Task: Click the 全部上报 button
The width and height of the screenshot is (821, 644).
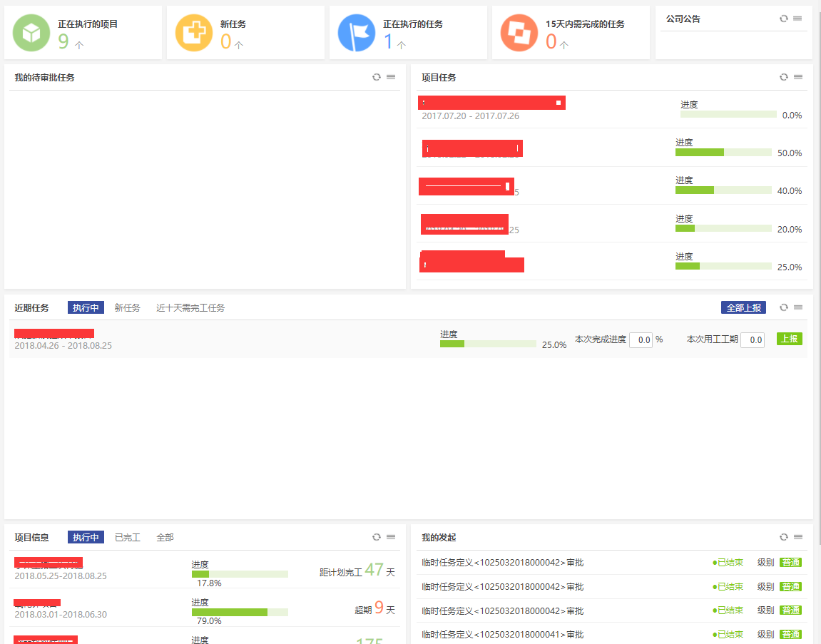Action: (x=743, y=307)
